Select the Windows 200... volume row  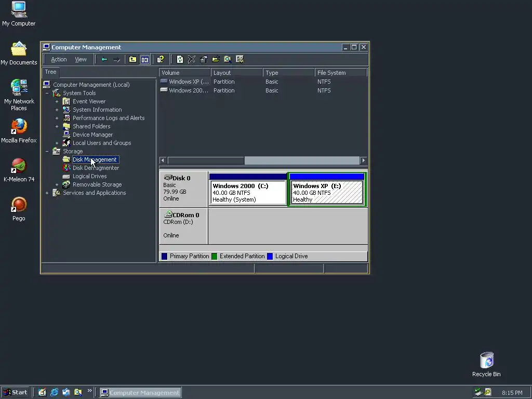tap(263, 90)
